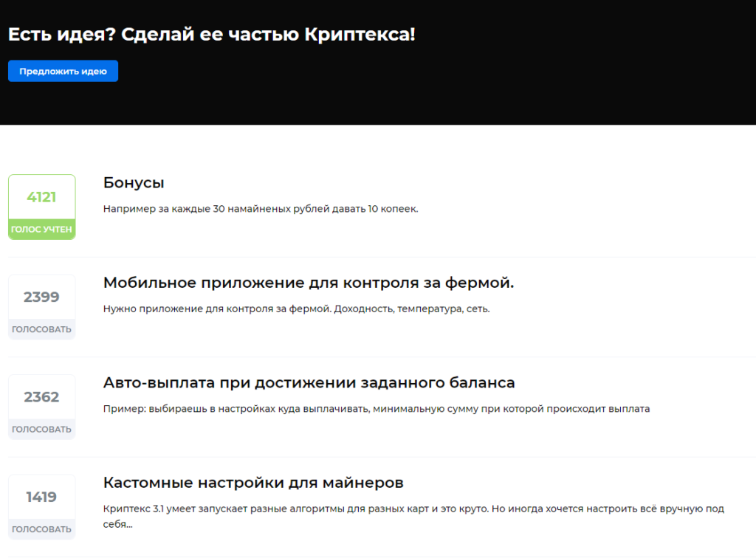The width and height of the screenshot is (756, 558).
Task: Open the "Кастомные настройки для майнеров" title
Action: [253, 483]
